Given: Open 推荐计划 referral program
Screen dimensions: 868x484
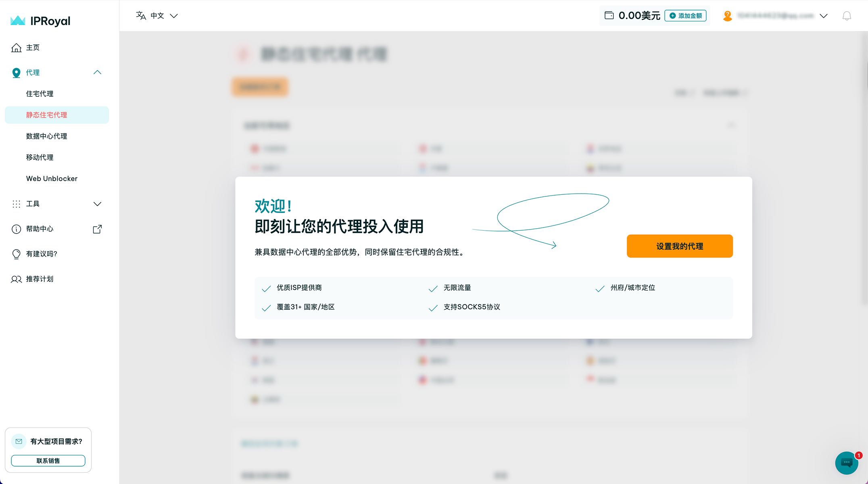Looking at the screenshot, I should click(x=40, y=279).
